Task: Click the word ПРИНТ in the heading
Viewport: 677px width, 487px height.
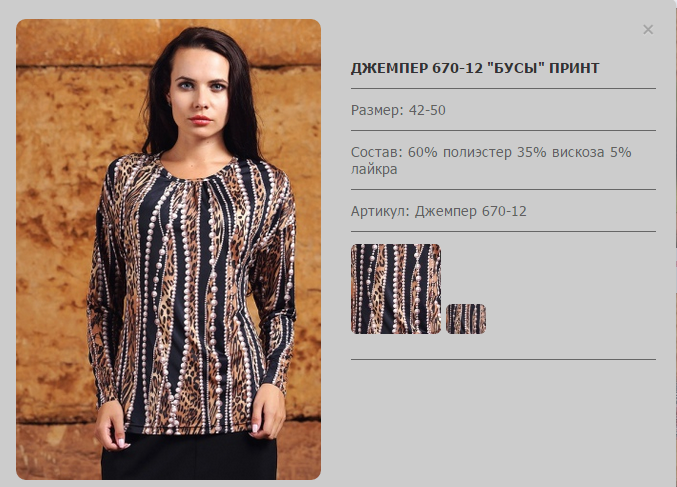Action: click(x=574, y=68)
